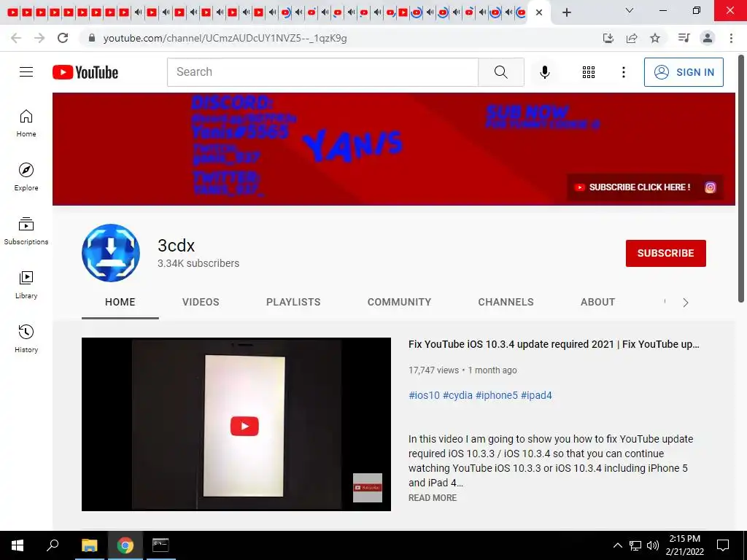Subscribe to the 3cdx channel

[x=665, y=253]
